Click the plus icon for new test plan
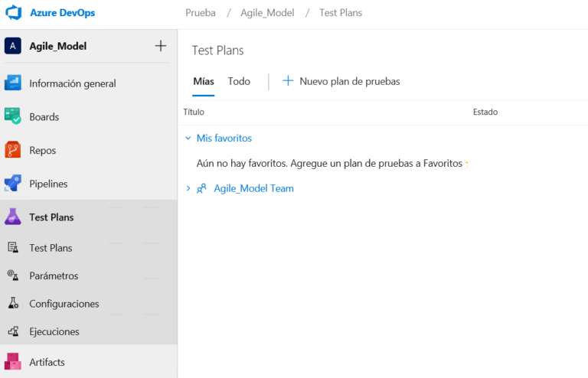 tap(288, 81)
